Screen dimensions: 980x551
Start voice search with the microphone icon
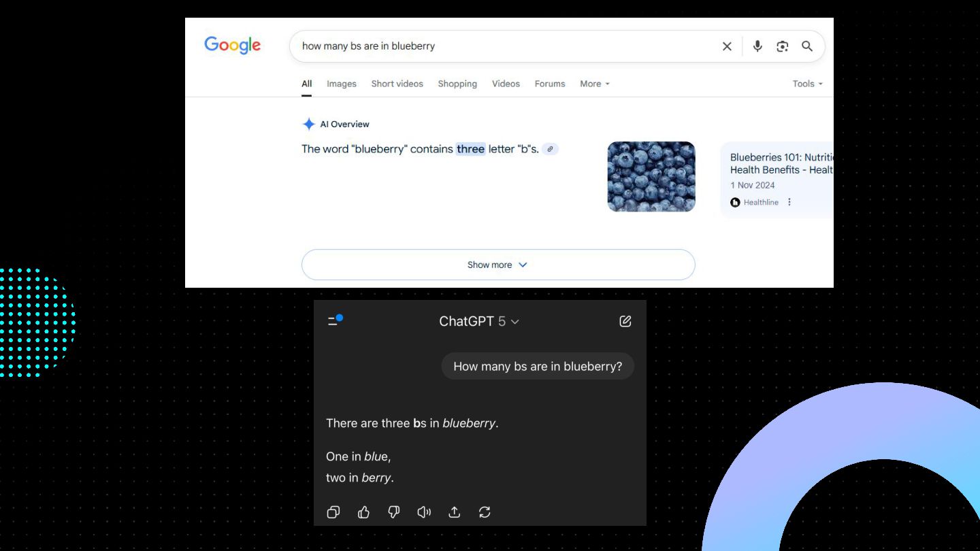(x=757, y=46)
